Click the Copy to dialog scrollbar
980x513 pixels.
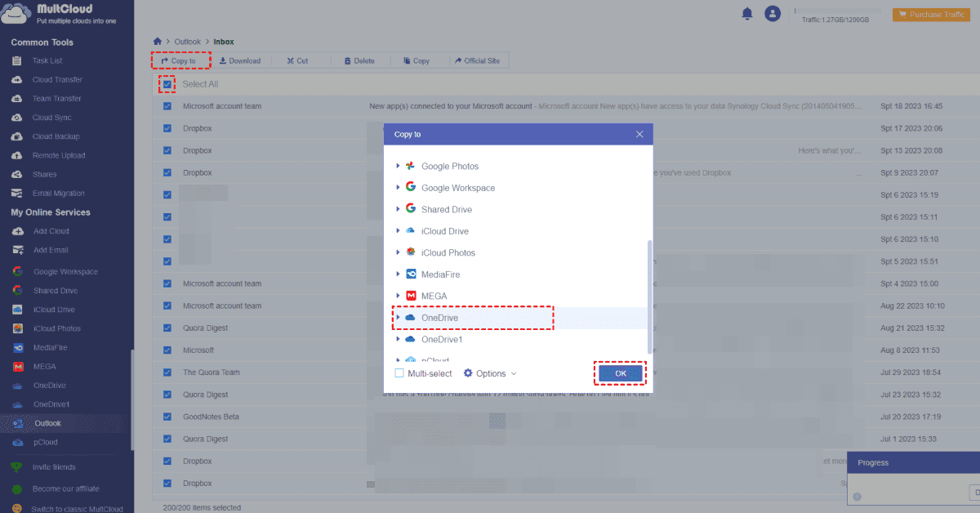click(x=650, y=296)
